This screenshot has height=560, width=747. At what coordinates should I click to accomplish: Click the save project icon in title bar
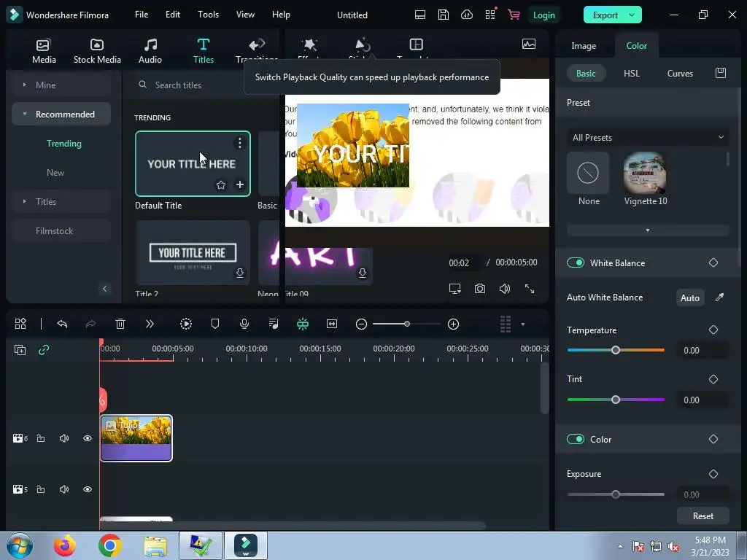click(x=443, y=15)
